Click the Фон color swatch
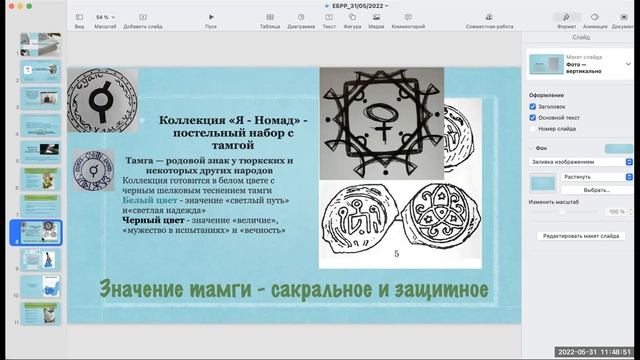The image size is (640, 360). click(x=618, y=149)
